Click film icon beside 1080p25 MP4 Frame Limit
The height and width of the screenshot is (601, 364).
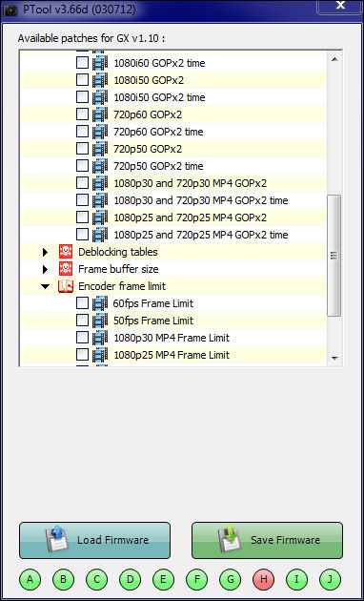pyautogui.click(x=100, y=355)
